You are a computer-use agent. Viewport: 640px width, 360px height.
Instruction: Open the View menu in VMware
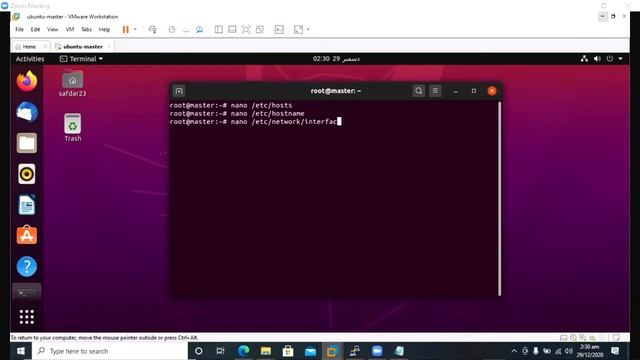53,29
